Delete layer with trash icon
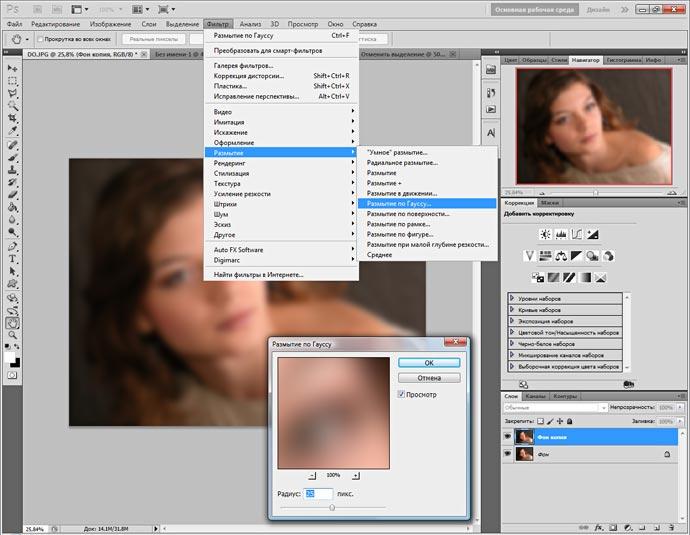This screenshot has width=690, height=535. click(671, 528)
